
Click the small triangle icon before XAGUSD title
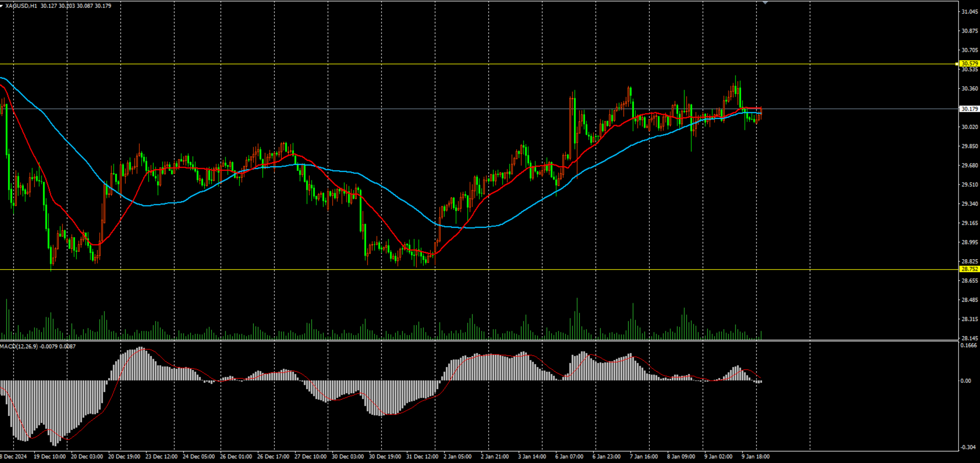coord(2,6)
